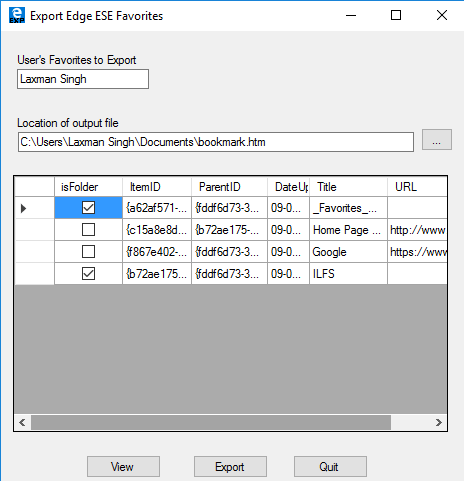Sort by the URL column header
Screen dimensions: 464x481
coord(417,187)
